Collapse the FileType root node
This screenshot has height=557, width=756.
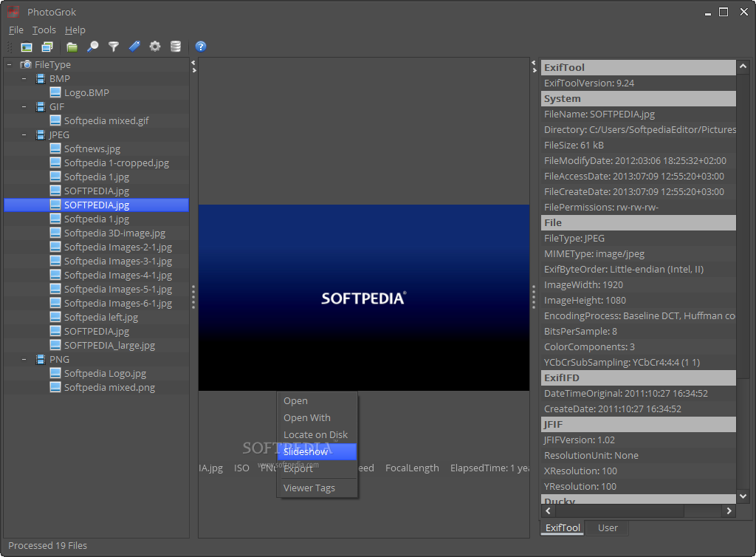tap(9, 64)
